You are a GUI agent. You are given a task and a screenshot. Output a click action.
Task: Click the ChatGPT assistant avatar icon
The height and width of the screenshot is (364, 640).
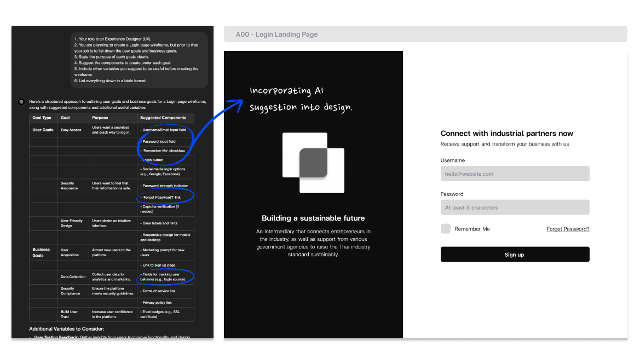21,102
